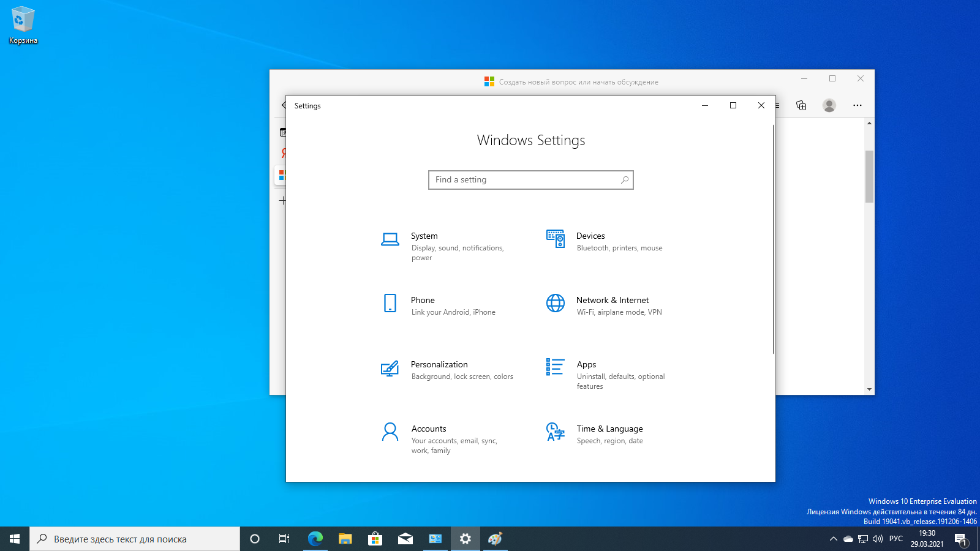Click Settings gear on taskbar
The width and height of the screenshot is (980, 551).
tap(466, 539)
